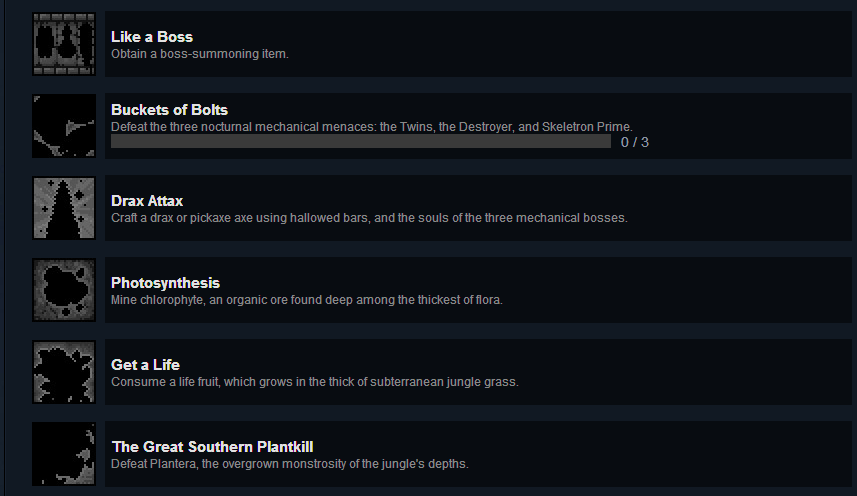Click the Buckets of Bolts achievement icon
Screen dimensions: 857x496
tap(64, 126)
